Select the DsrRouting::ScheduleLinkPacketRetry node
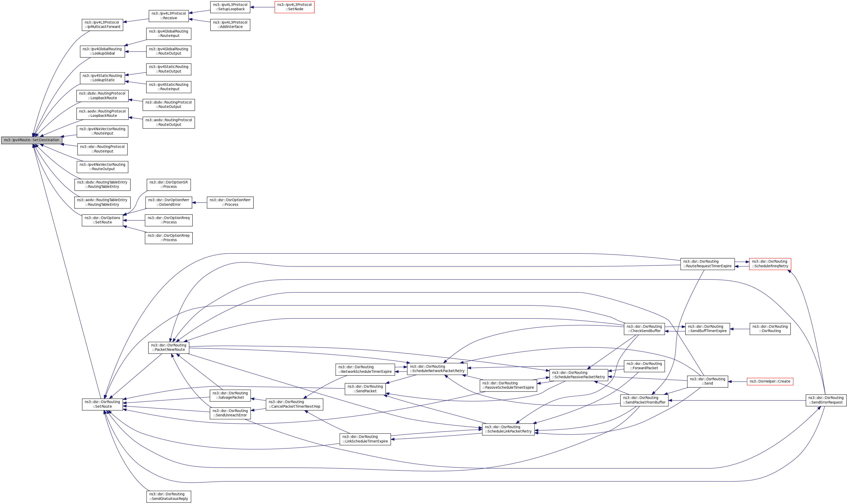Screen dimensions: 848x504 508,429
